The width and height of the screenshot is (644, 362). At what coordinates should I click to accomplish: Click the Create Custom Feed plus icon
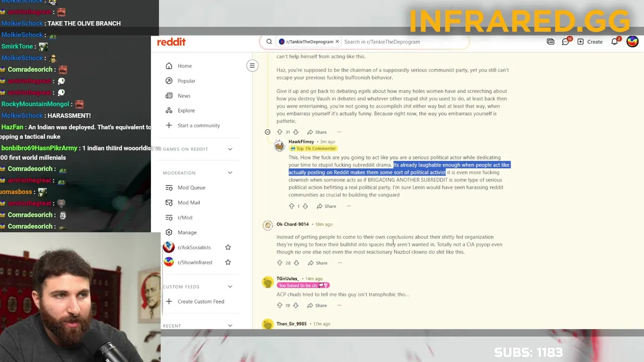click(x=169, y=302)
